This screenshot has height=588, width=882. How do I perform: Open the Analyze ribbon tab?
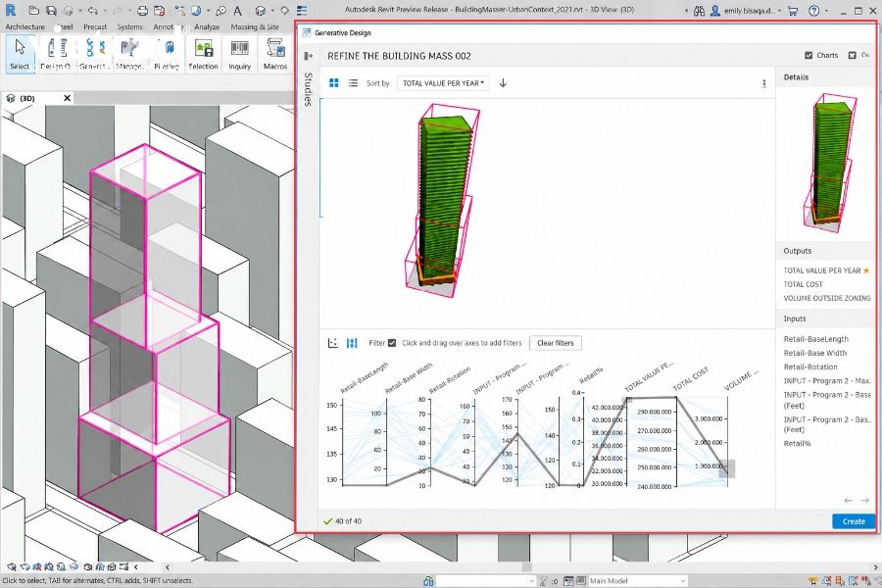click(207, 26)
